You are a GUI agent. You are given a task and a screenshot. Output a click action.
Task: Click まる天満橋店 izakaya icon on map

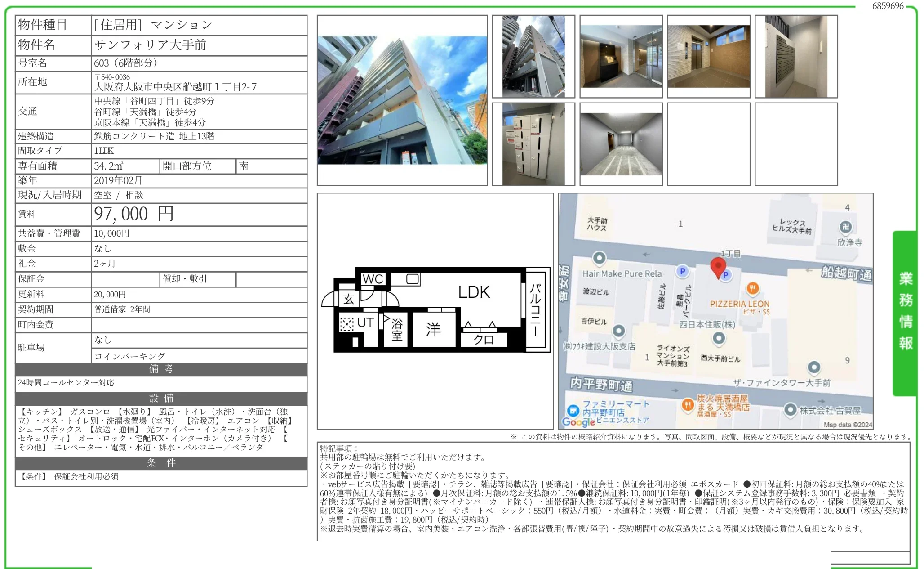(x=687, y=405)
